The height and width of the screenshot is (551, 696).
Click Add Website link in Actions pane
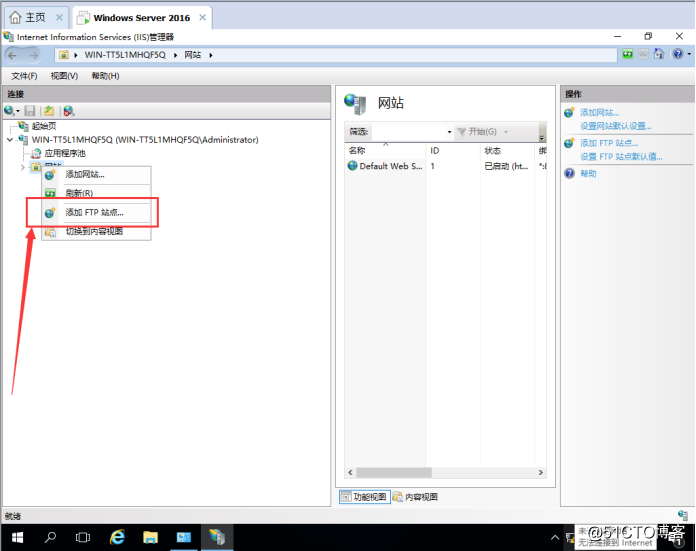point(599,112)
